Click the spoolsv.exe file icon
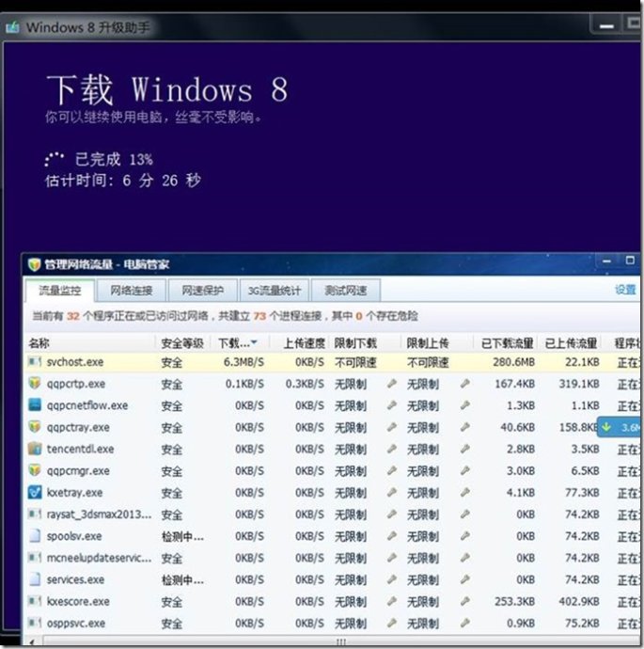The height and width of the screenshot is (649, 644). tap(35, 535)
